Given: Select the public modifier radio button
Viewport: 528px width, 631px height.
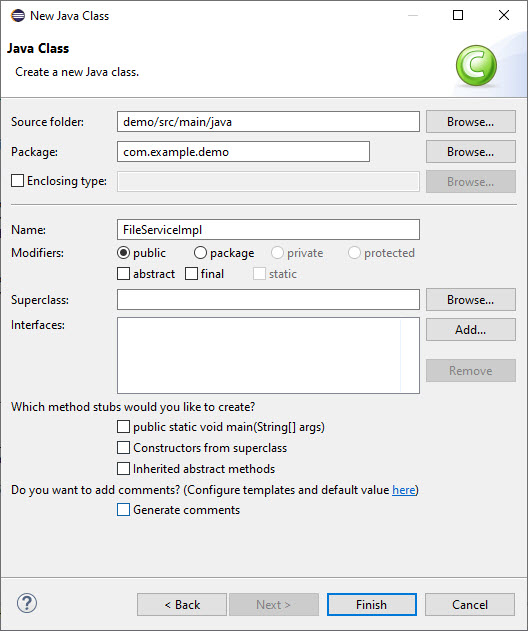Looking at the screenshot, I should 123,253.
